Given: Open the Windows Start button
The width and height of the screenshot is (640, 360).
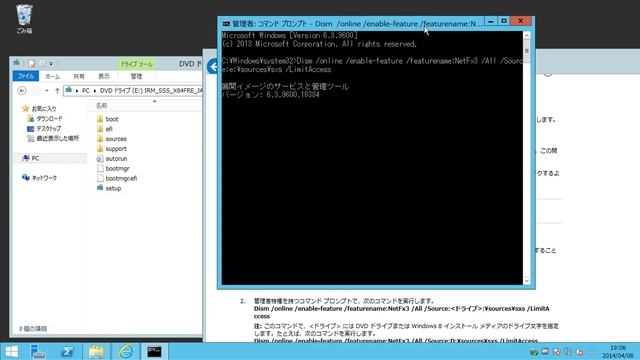Looking at the screenshot, I should point(11,351).
